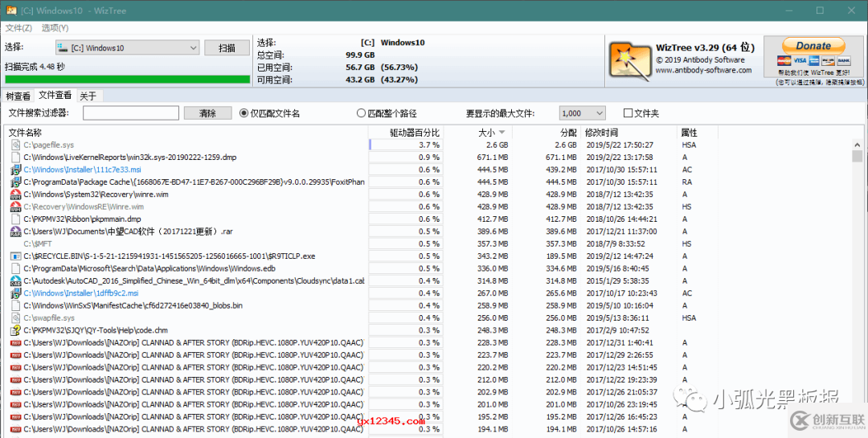
Task: Select 匹配整个路径 radio button
Action: pos(361,113)
